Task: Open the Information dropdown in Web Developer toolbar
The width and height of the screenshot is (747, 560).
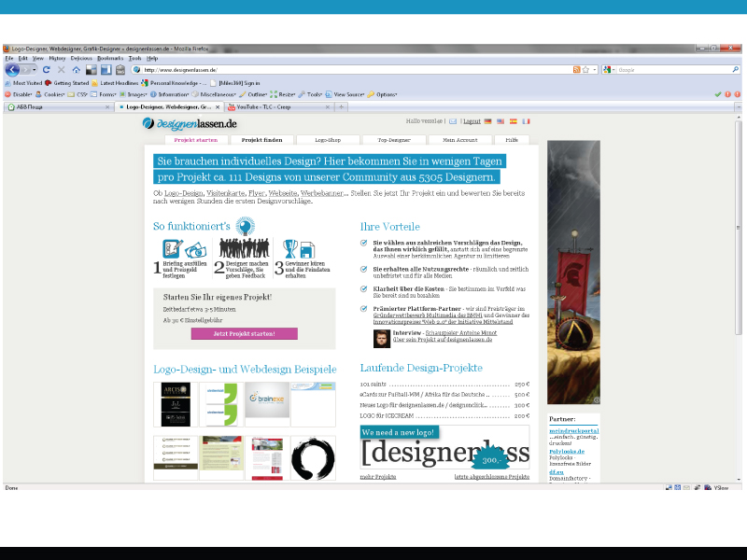Action: [170, 94]
